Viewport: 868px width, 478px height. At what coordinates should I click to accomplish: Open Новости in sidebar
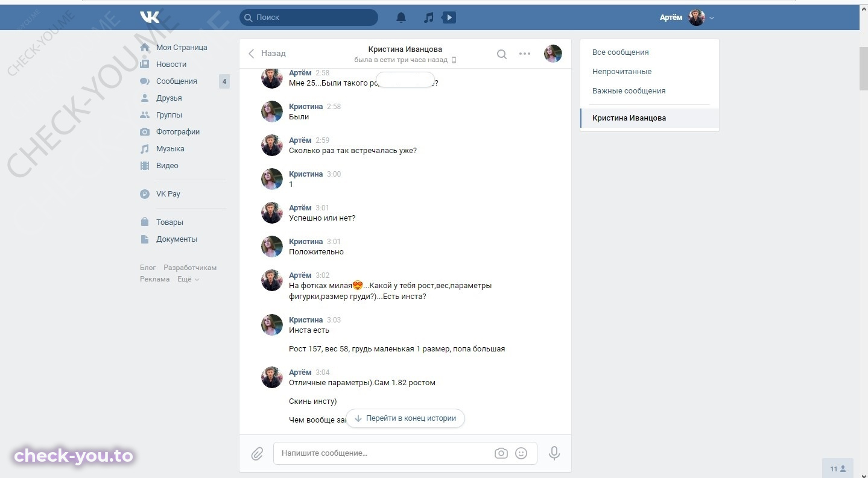click(171, 64)
